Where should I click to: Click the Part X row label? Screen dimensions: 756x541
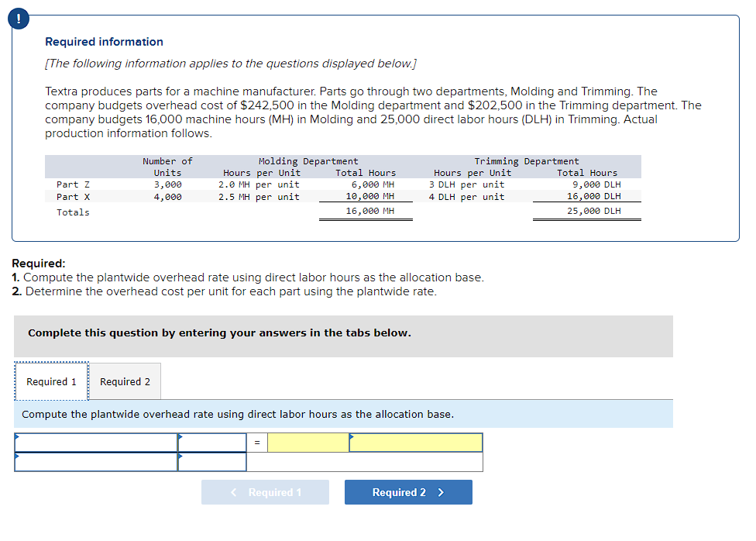coord(73,197)
